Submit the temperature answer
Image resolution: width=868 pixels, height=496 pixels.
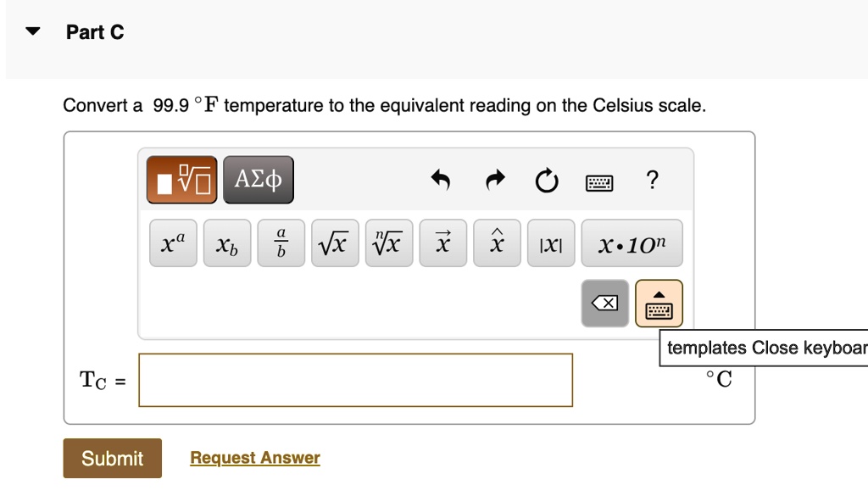pyautogui.click(x=112, y=458)
